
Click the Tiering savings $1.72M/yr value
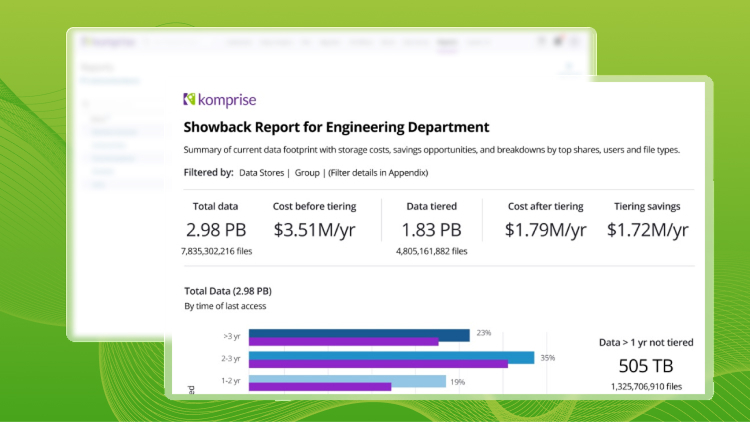pos(647,230)
